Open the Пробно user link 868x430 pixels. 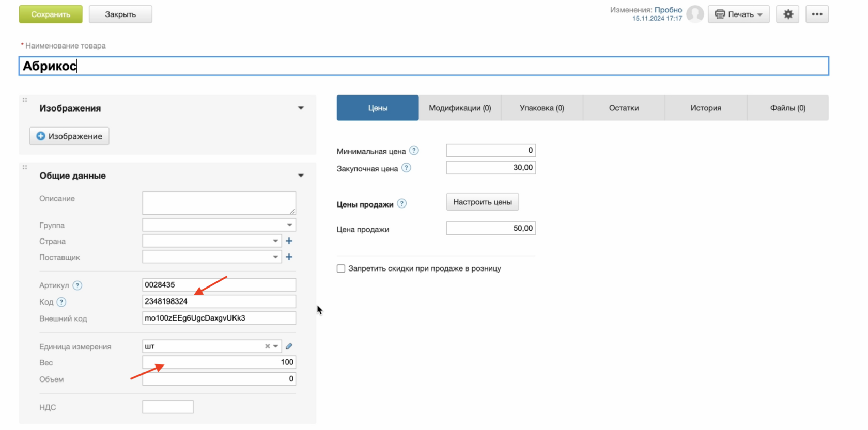point(668,10)
